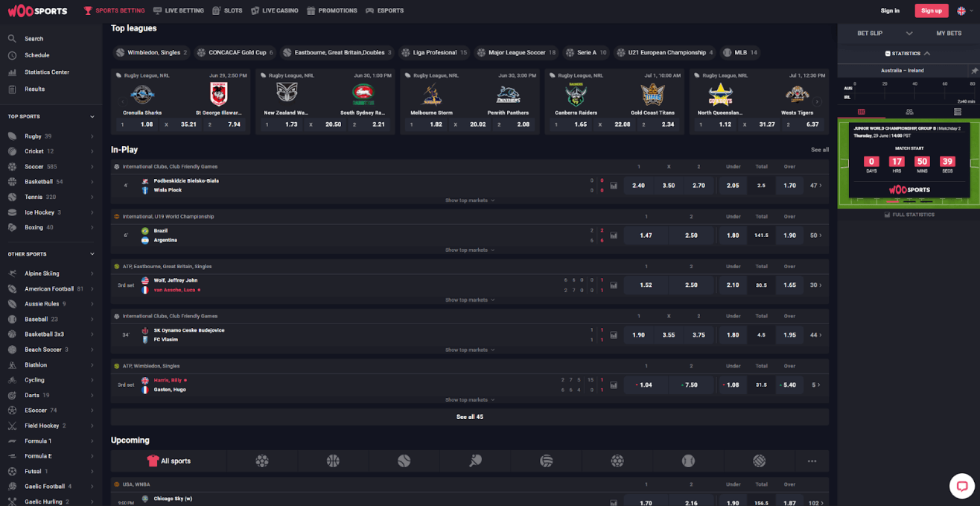Open Sports Betting in top navigation
Screen dimensions: 980x506
115,10
